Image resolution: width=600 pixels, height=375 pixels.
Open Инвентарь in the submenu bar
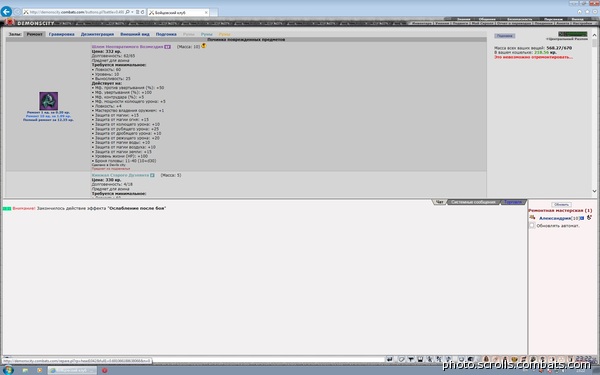pos(421,23)
